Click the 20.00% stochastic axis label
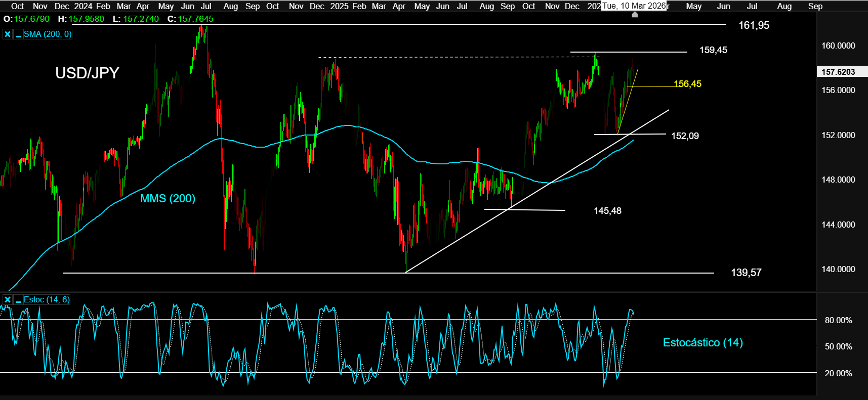This screenshot has width=868, height=400. [838, 373]
